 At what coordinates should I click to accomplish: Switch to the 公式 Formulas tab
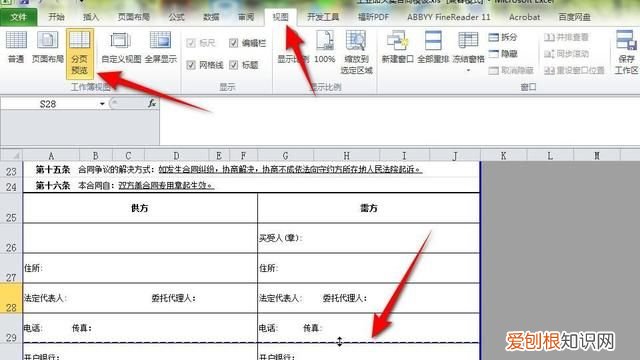pyautogui.click(x=176, y=17)
